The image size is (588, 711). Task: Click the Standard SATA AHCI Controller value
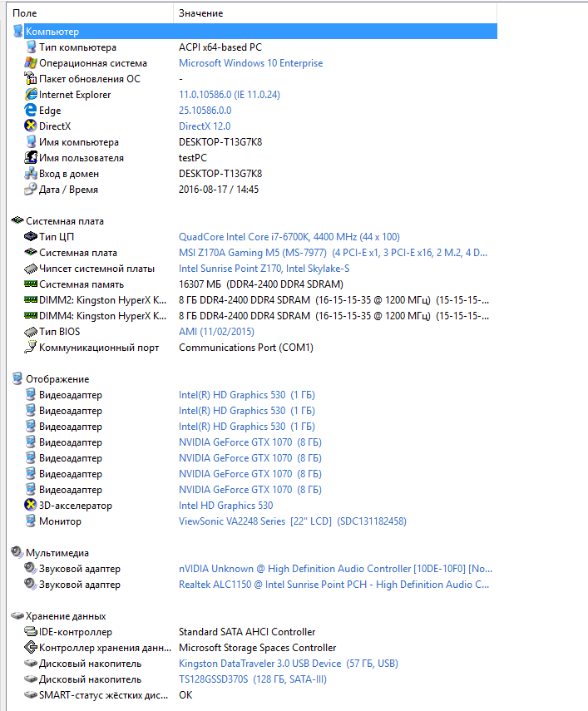point(247,632)
